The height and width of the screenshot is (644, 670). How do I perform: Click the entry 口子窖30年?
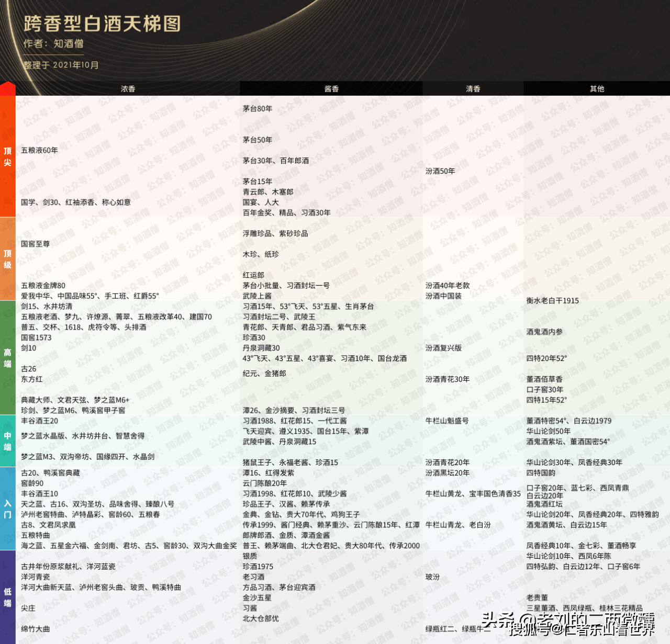click(545, 390)
